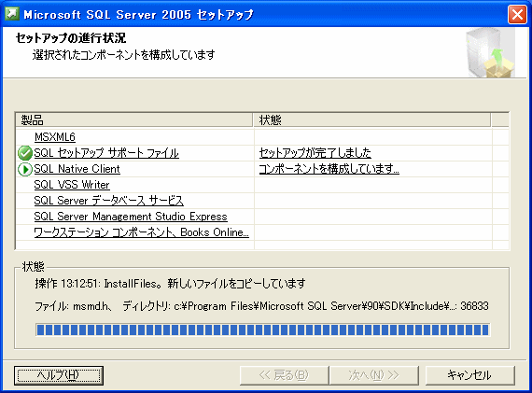Click the green checkmark icon beside SQL セットアップ サポート ファイル
Image resolution: width=532 pixels, height=393 pixels.
(x=25, y=153)
